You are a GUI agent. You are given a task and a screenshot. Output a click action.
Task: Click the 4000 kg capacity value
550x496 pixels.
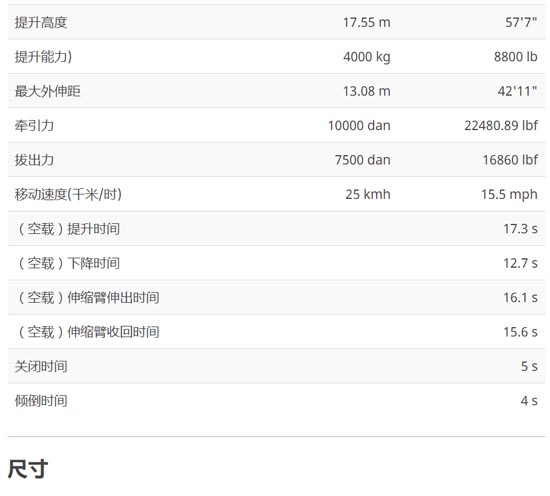point(367,57)
